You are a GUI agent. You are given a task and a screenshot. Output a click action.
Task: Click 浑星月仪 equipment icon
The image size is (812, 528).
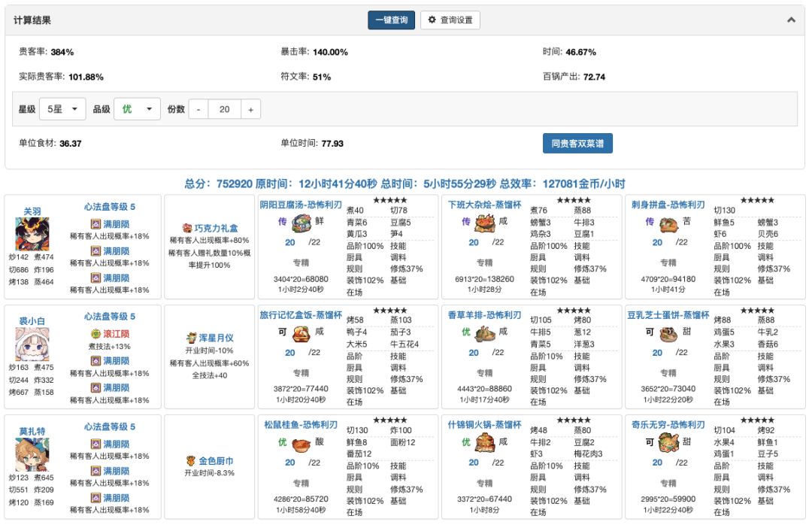pos(192,338)
